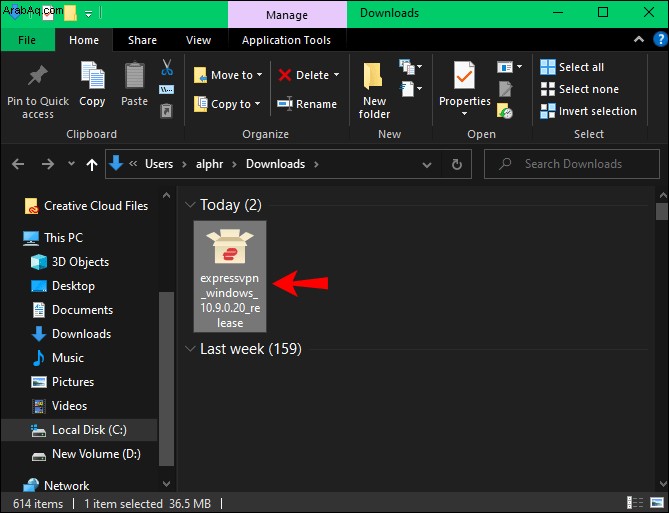Click the Paste clipboard icon

(x=134, y=75)
